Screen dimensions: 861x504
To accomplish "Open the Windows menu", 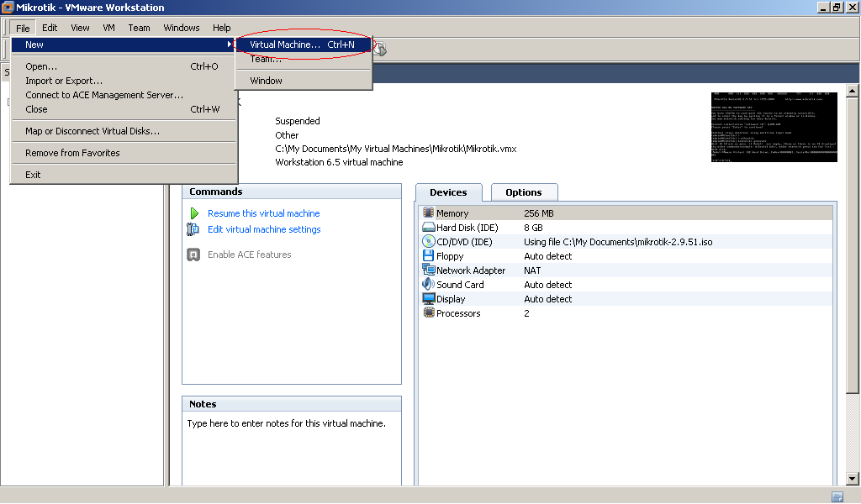I will pyautogui.click(x=182, y=28).
